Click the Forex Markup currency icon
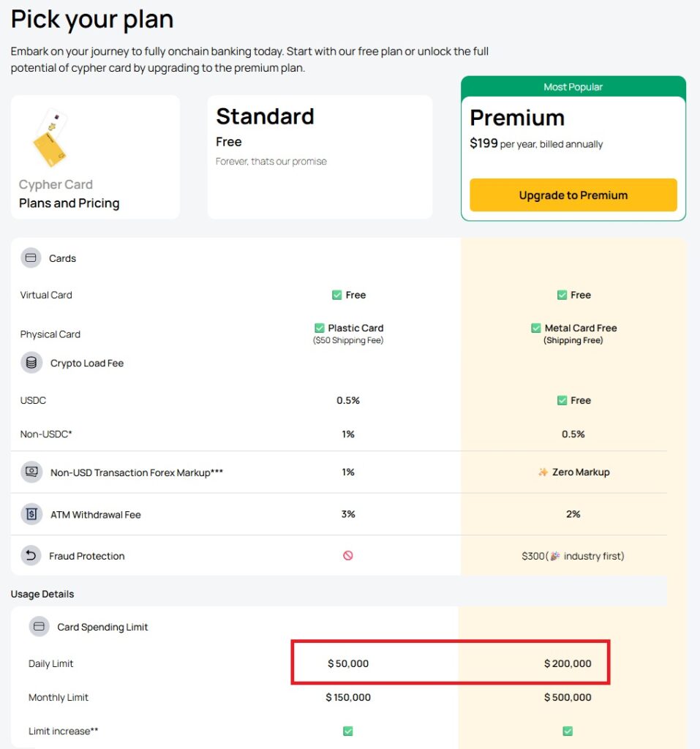The height and width of the screenshot is (749, 700). 31,473
